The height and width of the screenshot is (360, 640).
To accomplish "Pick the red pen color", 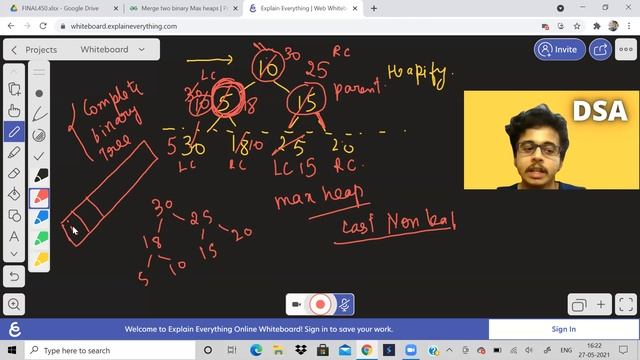I will (40, 197).
